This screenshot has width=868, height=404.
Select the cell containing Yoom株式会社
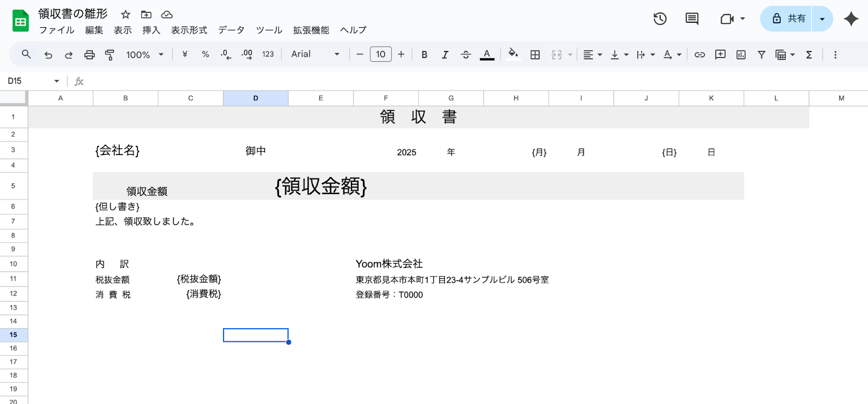(389, 264)
